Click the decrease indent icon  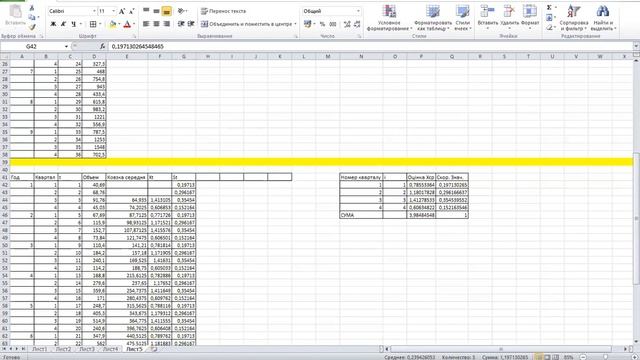(x=181, y=24)
